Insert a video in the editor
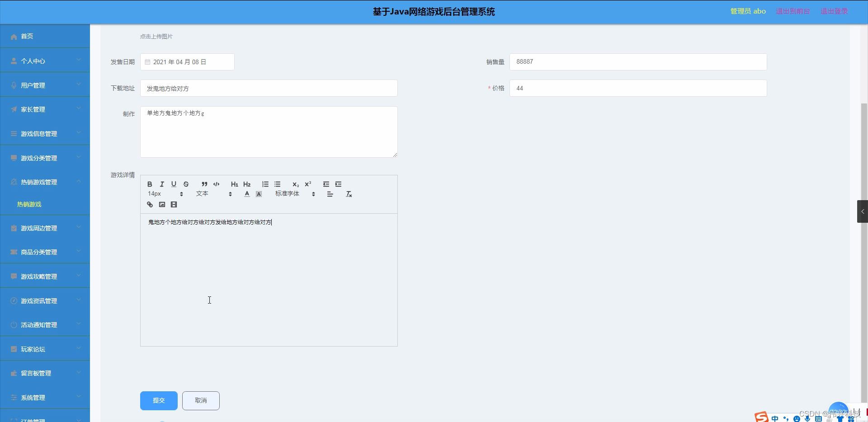 [x=174, y=205]
